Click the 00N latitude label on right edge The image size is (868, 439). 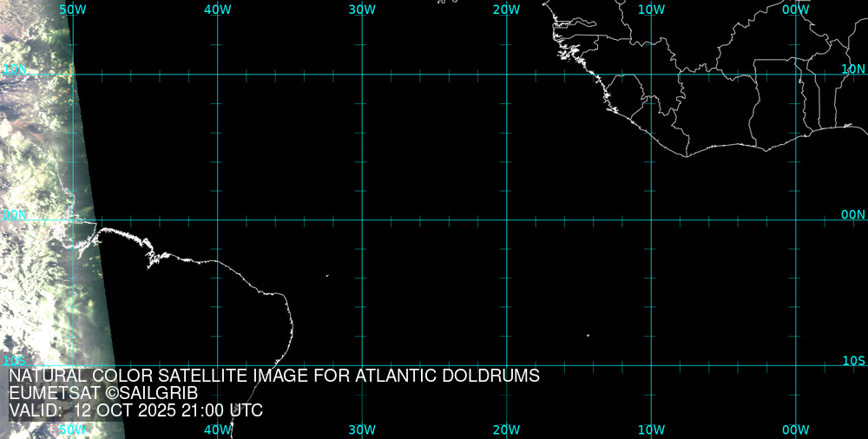tap(853, 214)
